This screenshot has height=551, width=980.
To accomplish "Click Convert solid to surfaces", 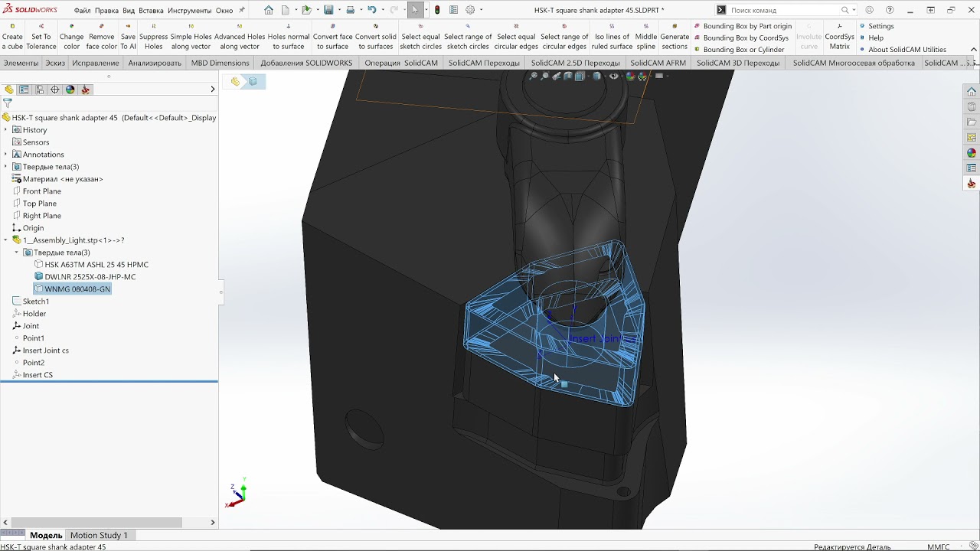I will click(376, 36).
